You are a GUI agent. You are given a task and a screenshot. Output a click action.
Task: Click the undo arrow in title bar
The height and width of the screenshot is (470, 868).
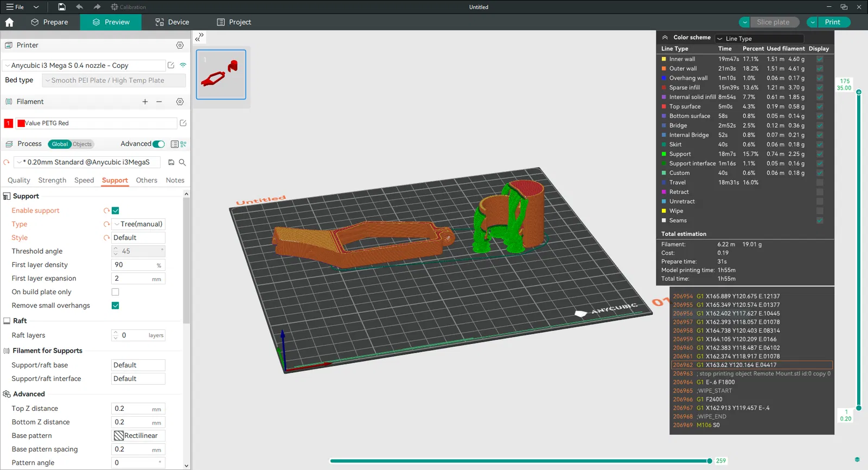(80, 7)
